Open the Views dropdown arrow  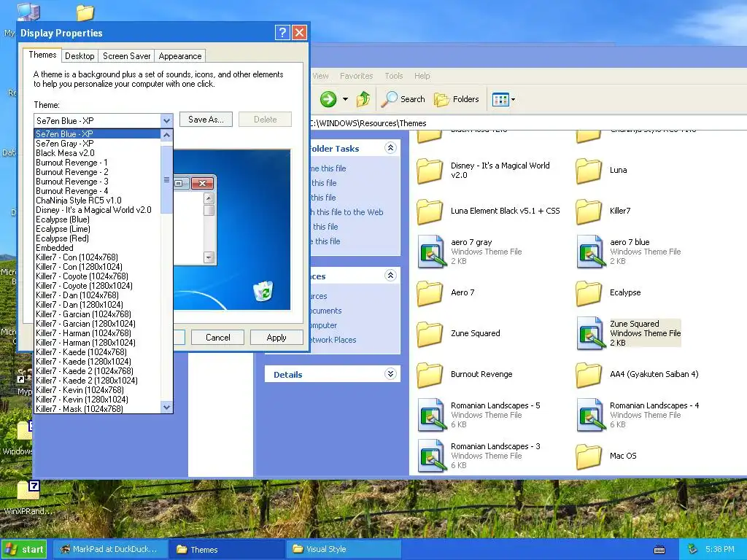(x=513, y=100)
